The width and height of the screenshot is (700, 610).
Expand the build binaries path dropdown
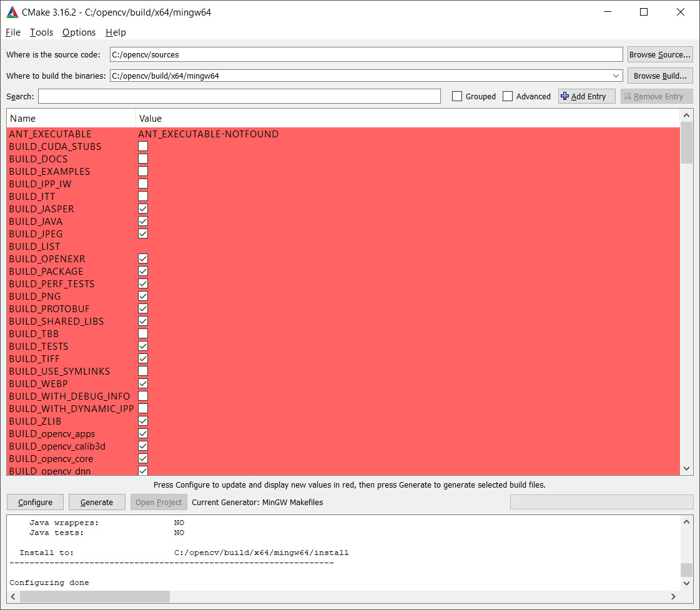tap(616, 76)
